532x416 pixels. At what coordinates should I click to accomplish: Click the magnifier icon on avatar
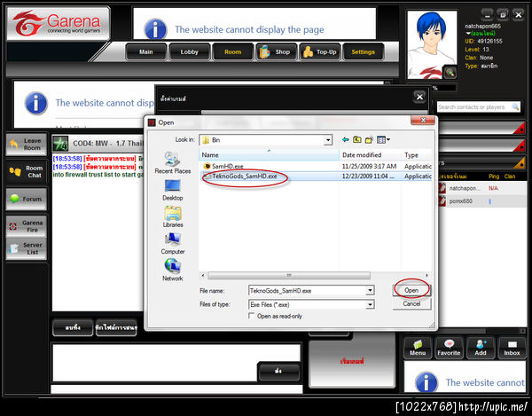click(450, 72)
